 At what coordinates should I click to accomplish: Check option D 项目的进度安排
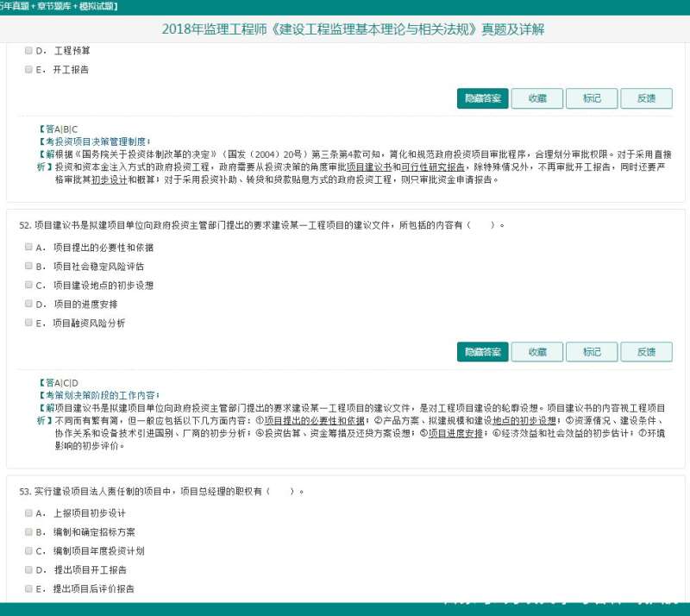(28, 303)
